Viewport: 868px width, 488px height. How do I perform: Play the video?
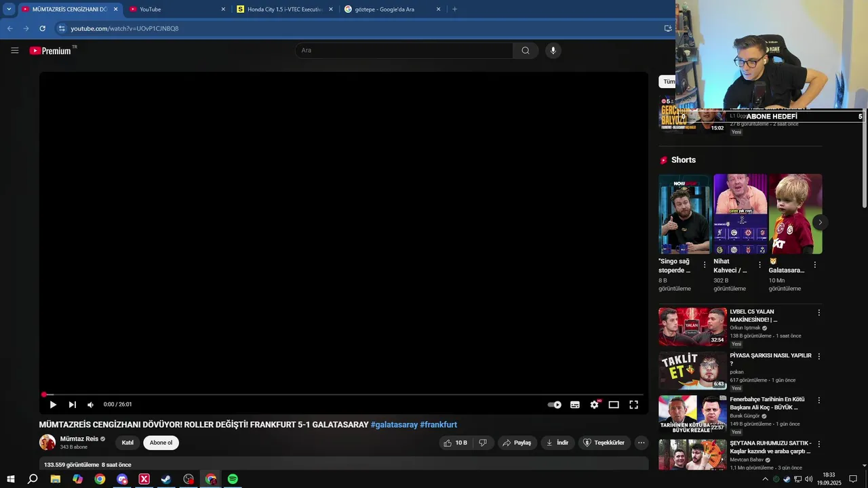pos(53,405)
